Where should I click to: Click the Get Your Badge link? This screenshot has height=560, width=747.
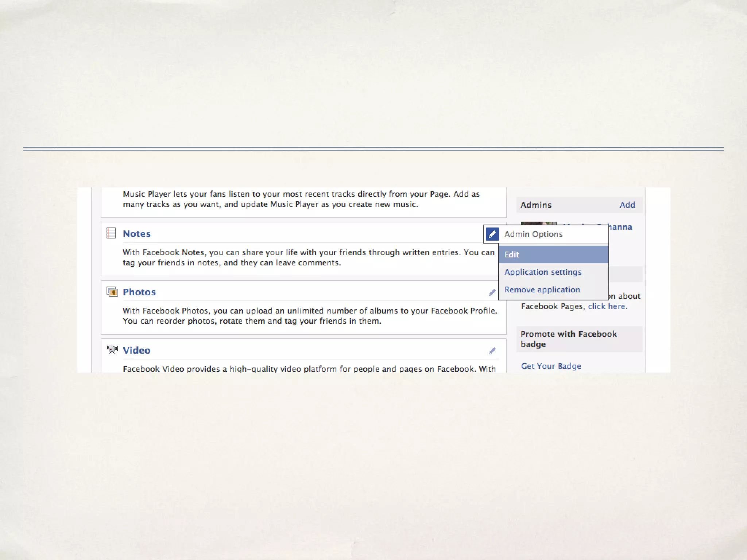tap(551, 366)
